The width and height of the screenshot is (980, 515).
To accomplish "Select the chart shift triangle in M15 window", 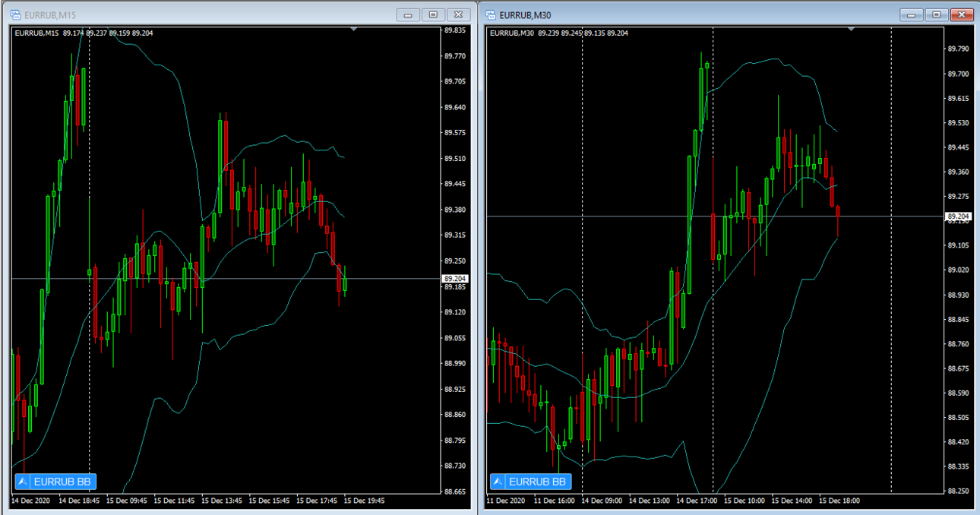I will [353, 29].
